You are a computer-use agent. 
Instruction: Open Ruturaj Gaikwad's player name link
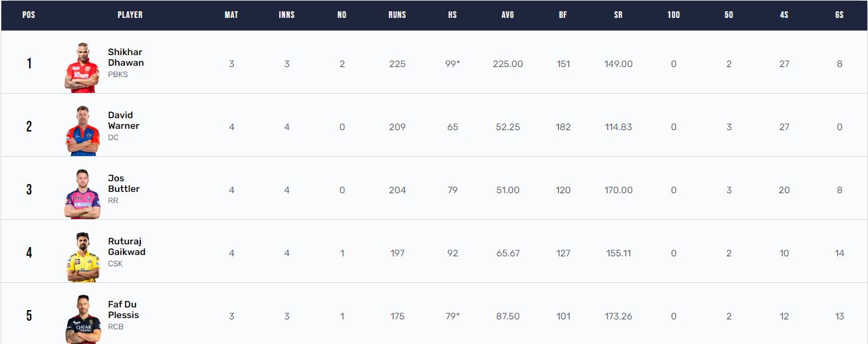(x=126, y=246)
